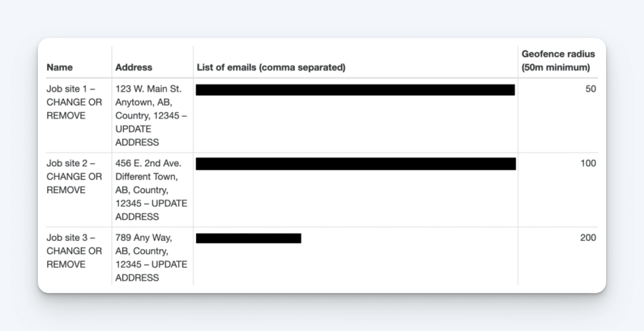644x331 pixels.
Task: Click the empty space below the radius 100 value
Action: click(558, 198)
